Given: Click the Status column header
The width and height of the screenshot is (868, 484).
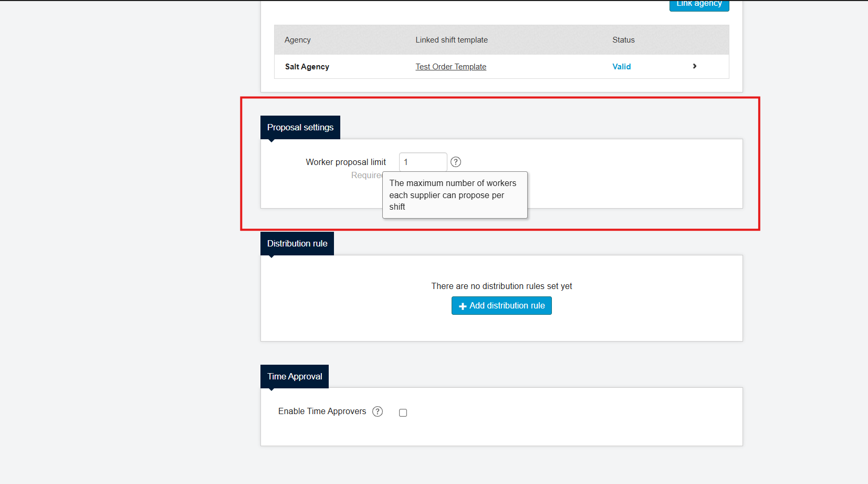Looking at the screenshot, I should click(623, 40).
